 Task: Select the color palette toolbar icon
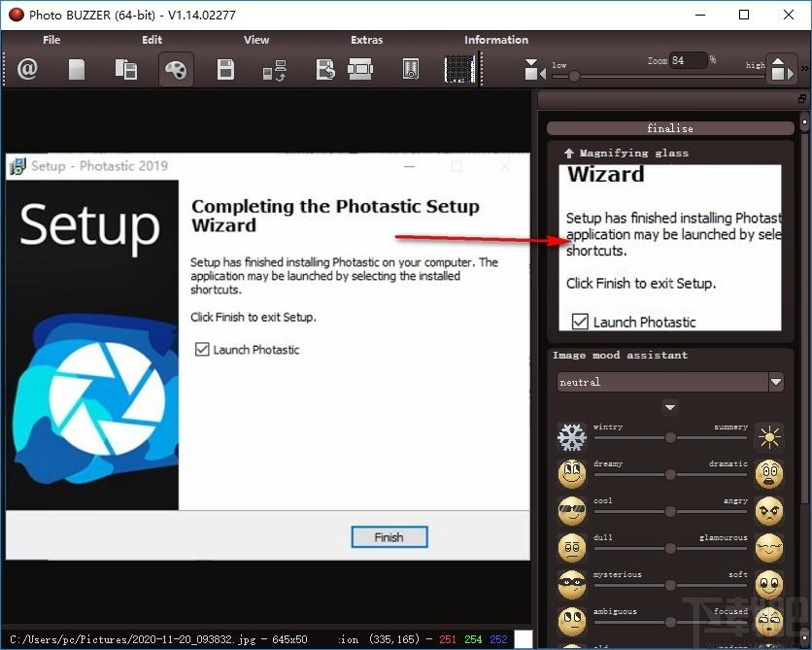pyautogui.click(x=176, y=69)
